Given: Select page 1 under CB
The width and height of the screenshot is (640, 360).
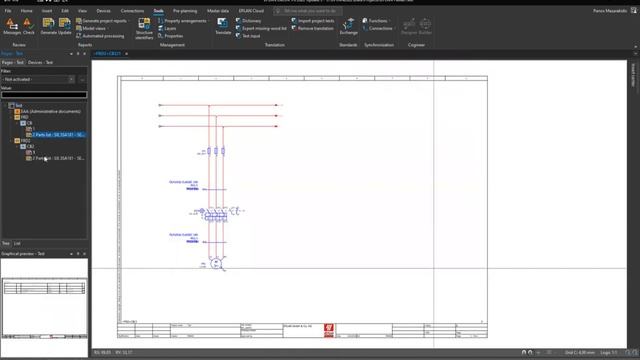Looking at the screenshot, I should (x=31, y=129).
